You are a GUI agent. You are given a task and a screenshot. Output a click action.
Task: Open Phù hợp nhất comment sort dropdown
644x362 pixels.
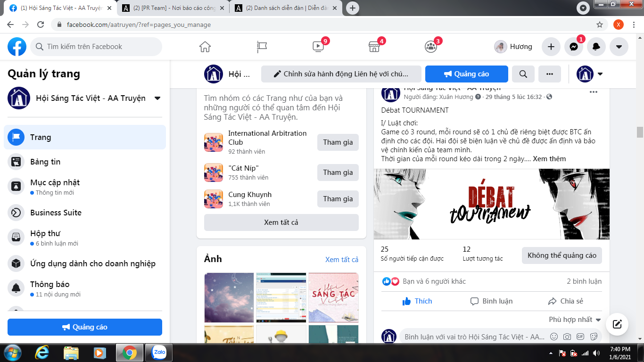click(575, 320)
